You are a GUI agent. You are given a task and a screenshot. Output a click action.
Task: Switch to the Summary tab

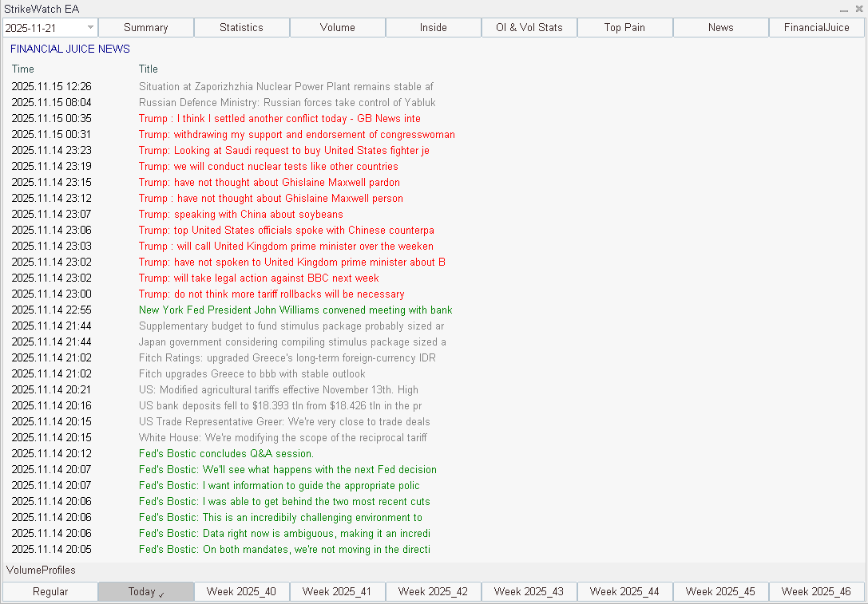coord(145,27)
